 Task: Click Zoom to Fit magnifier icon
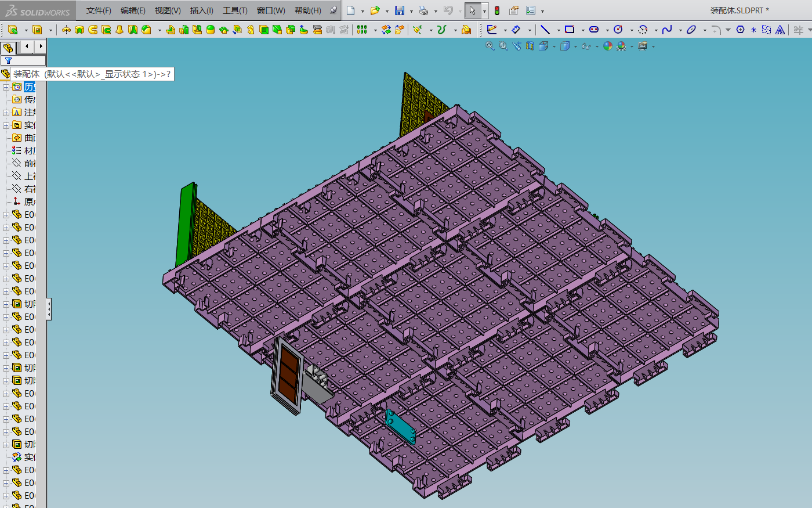[x=490, y=46]
